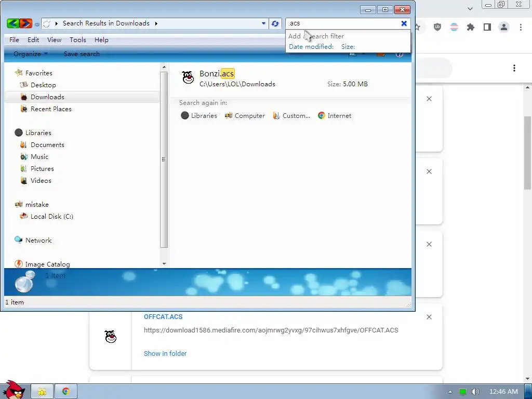Add the Size search filter
532x399 pixels.
348,47
